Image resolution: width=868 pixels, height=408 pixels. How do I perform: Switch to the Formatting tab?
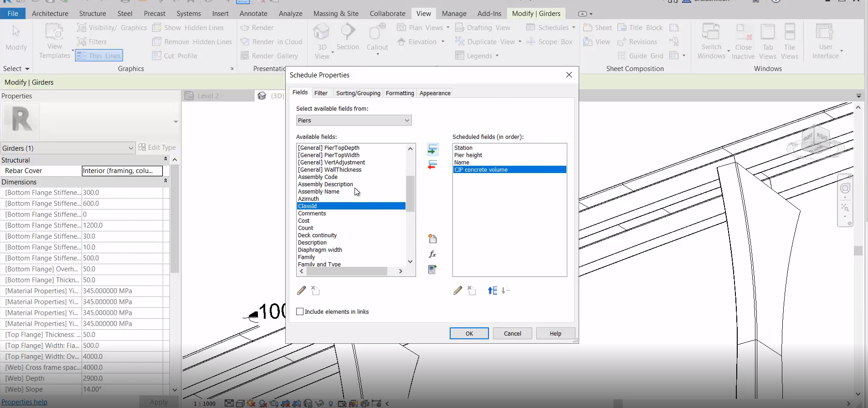tap(400, 93)
